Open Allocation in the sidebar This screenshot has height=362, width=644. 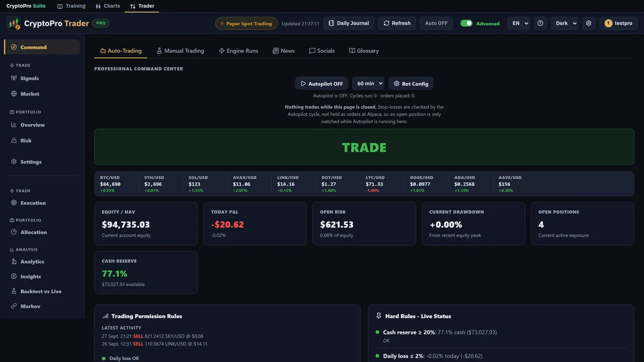click(x=42, y=232)
